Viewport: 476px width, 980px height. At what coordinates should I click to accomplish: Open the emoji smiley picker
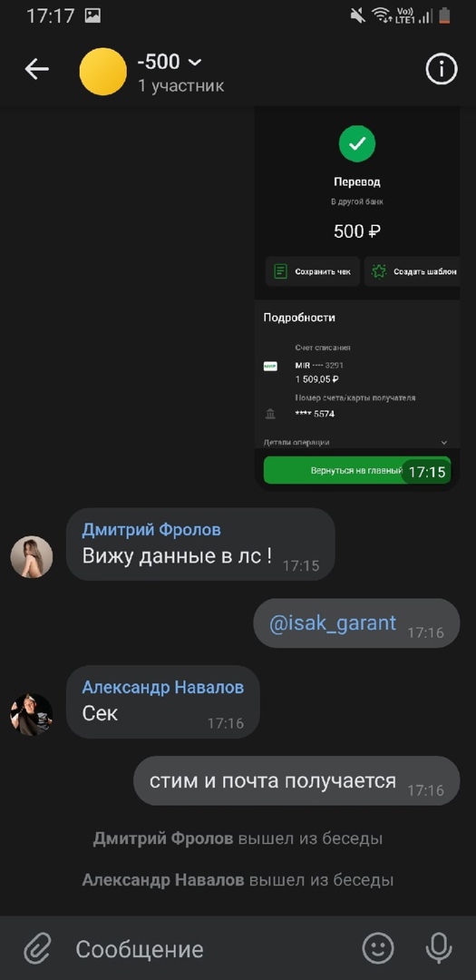pyautogui.click(x=379, y=949)
